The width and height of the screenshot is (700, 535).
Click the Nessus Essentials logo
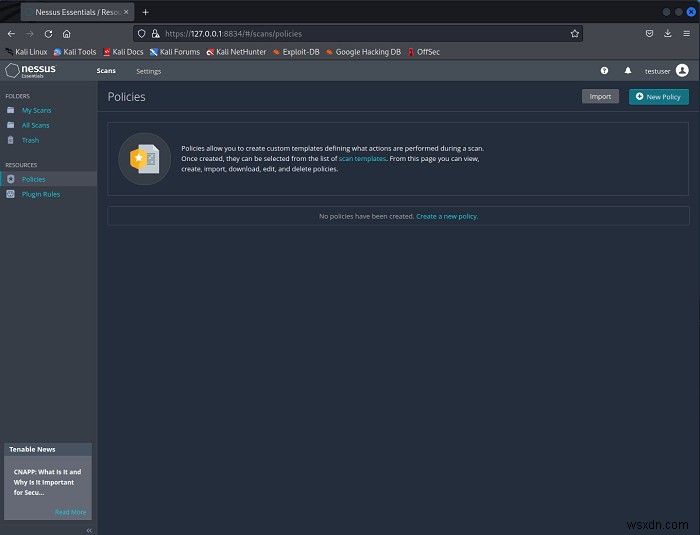pos(30,71)
